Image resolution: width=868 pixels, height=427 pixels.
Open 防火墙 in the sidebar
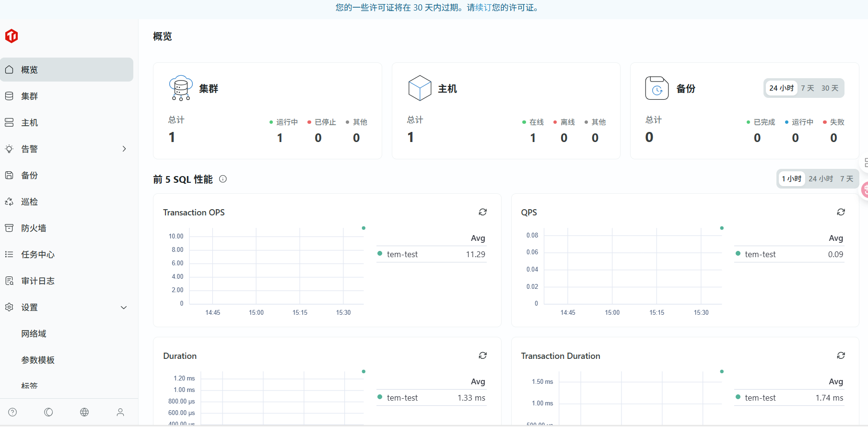[x=67, y=228]
